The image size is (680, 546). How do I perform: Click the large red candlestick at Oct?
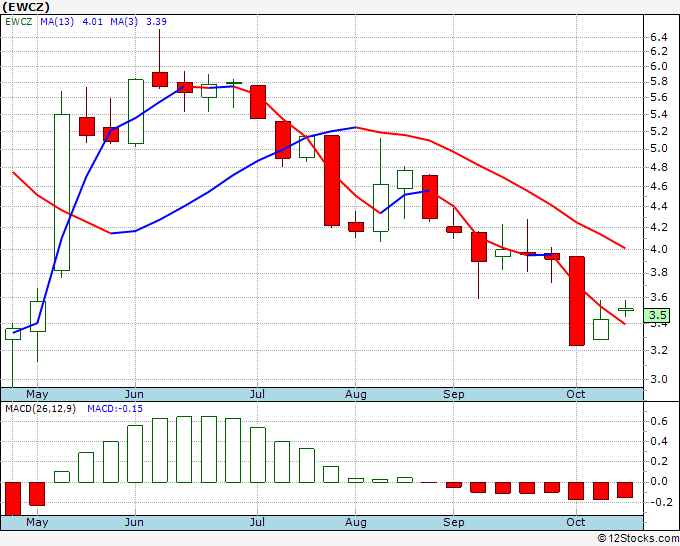point(577,301)
